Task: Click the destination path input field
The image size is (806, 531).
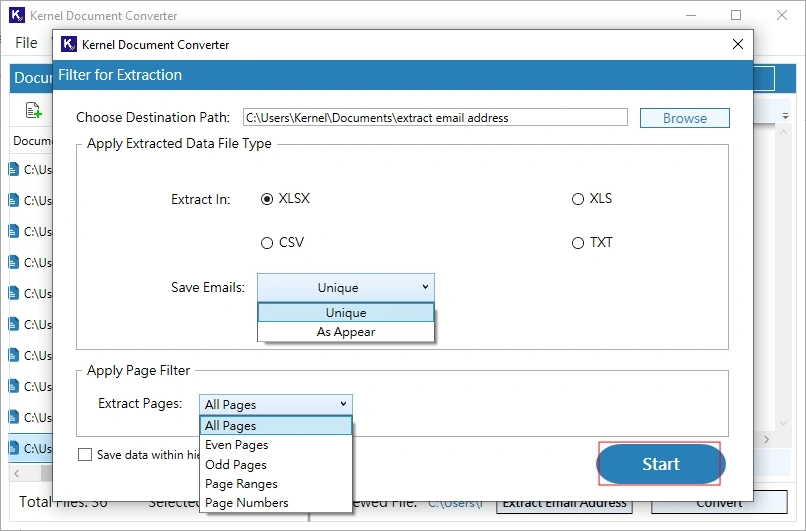Action: click(x=435, y=118)
